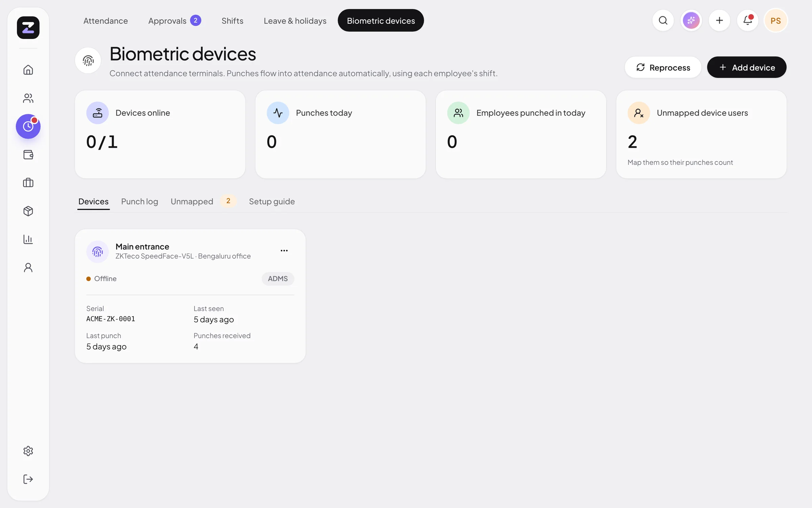The width and height of the screenshot is (812, 508).
Task: Open the Payroll wallet sidebar icon
Action: click(x=28, y=155)
